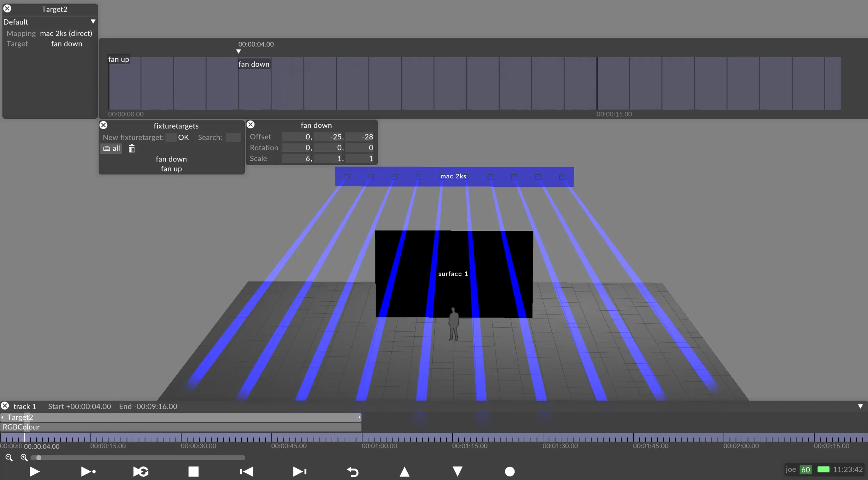
Task: Select 'fan up' in the fixturetargets list
Action: pyautogui.click(x=171, y=169)
